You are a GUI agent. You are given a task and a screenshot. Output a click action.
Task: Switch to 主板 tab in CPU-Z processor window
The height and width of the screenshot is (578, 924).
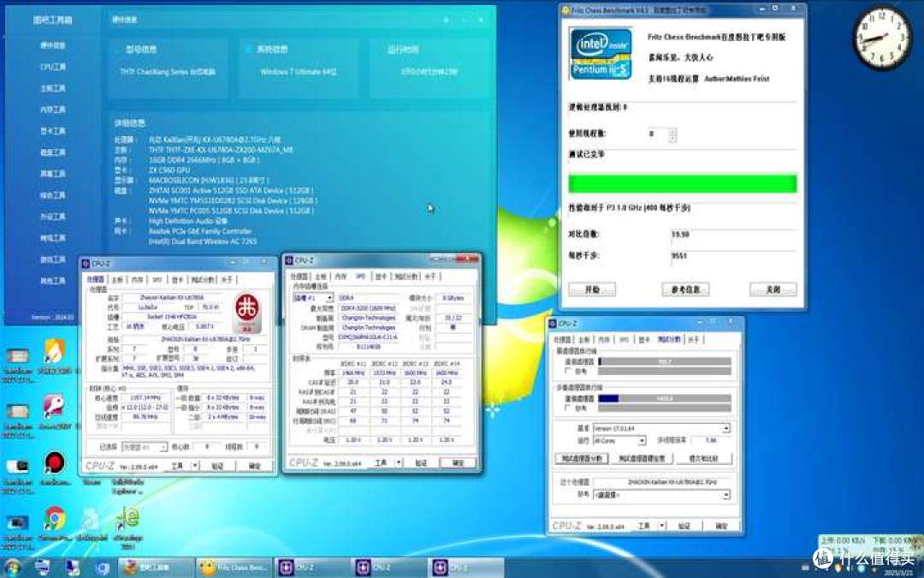tap(117, 279)
